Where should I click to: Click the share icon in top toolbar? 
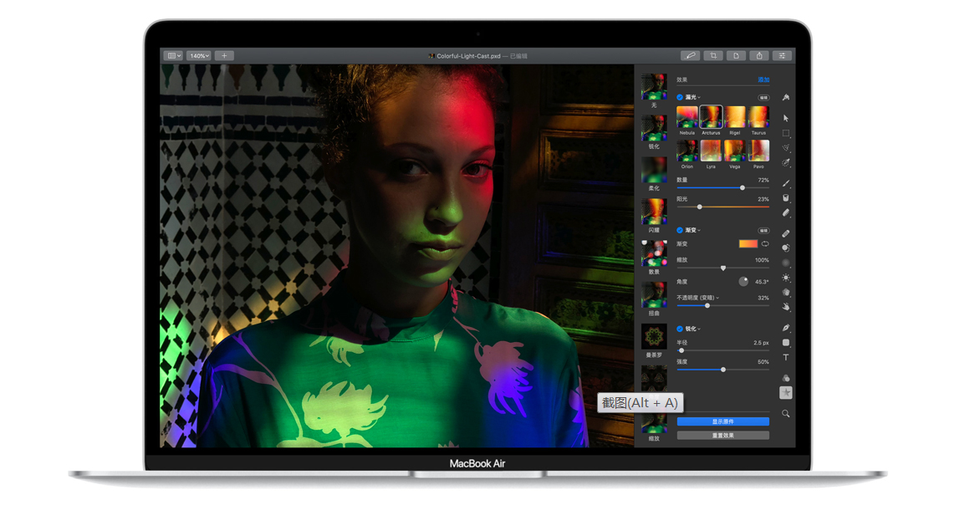(759, 55)
